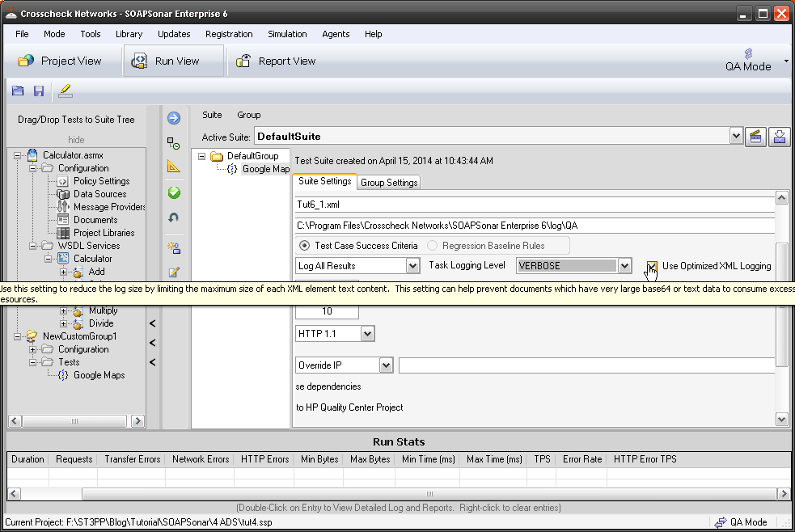Expand the Add operation node

63,272
